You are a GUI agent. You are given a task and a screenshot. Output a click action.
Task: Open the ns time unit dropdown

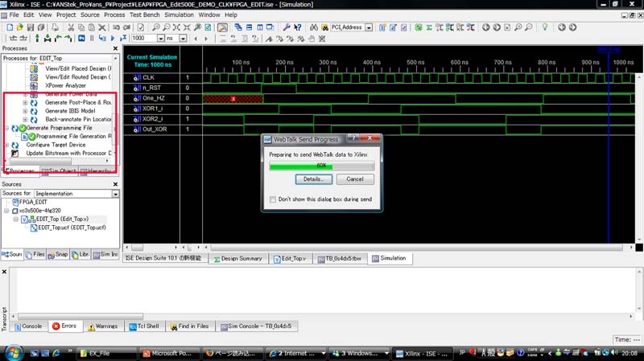pyautogui.click(x=183, y=38)
